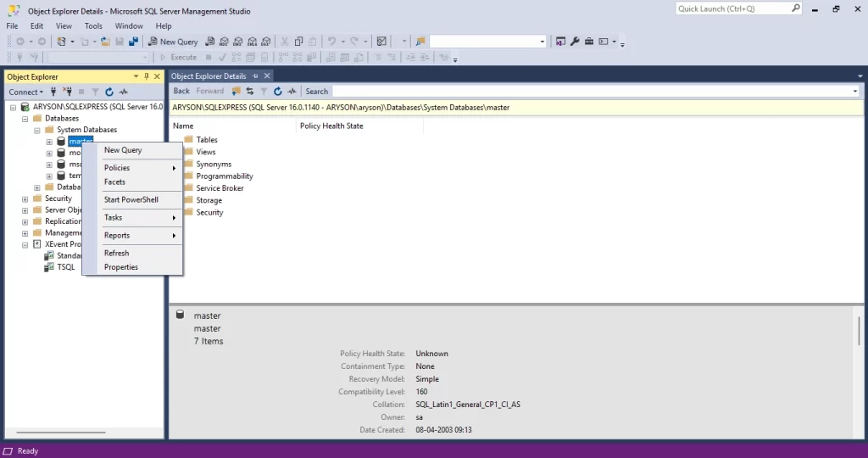The height and width of the screenshot is (458, 868).
Task: Open Policies submenu in context menu
Action: click(x=132, y=168)
